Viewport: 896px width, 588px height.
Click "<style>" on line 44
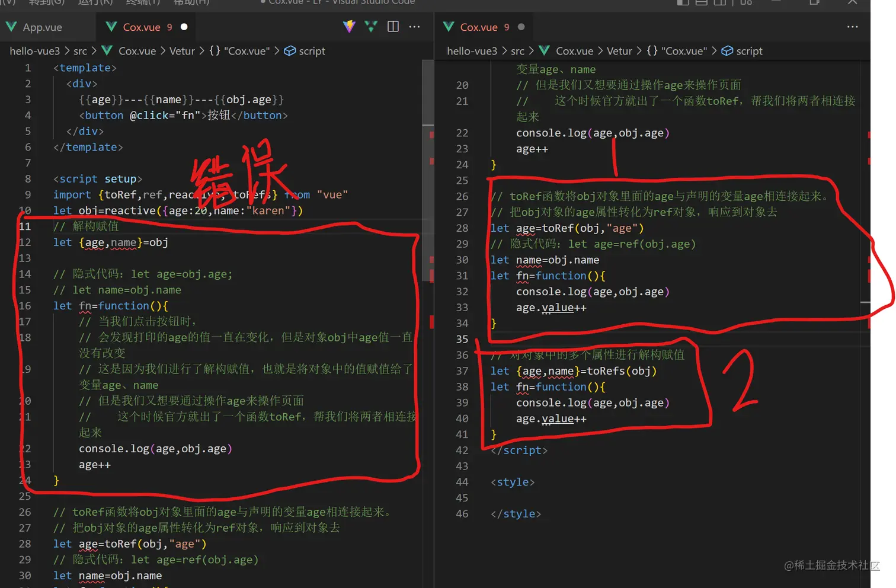tap(513, 482)
